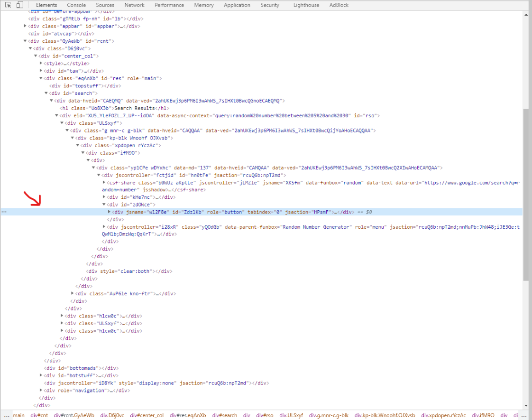Open the Sources tab

(105, 5)
